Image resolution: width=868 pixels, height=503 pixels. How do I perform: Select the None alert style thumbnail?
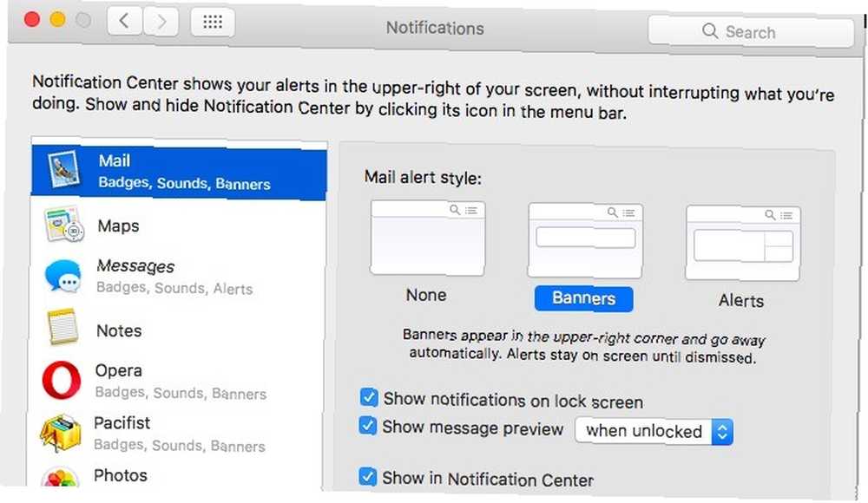point(427,238)
